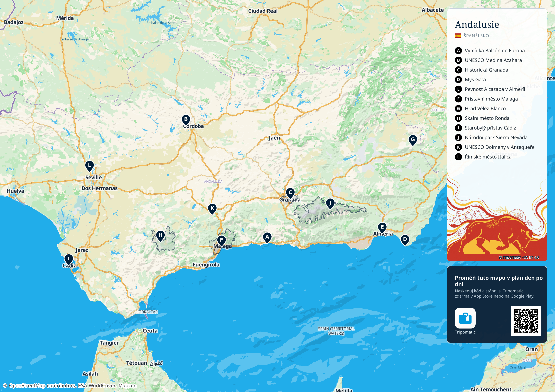The height and width of the screenshot is (392, 555).
Task: Select 'Pevnost Alcazaba v Almeríi' legend entry
Action: [495, 89]
